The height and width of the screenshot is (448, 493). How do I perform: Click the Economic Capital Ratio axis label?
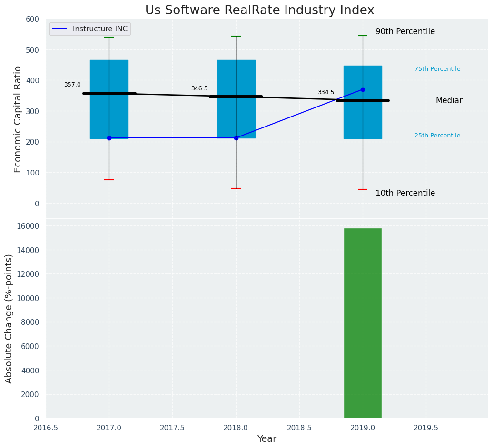pos(18,119)
